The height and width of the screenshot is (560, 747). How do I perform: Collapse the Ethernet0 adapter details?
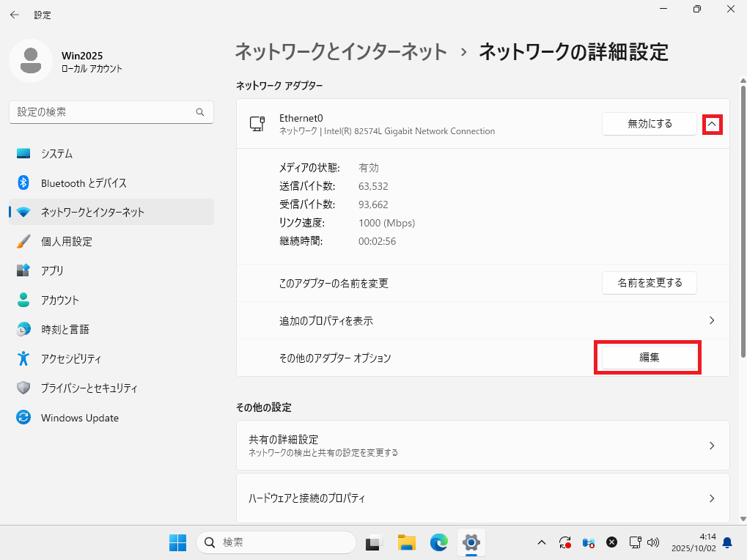pyautogui.click(x=712, y=125)
